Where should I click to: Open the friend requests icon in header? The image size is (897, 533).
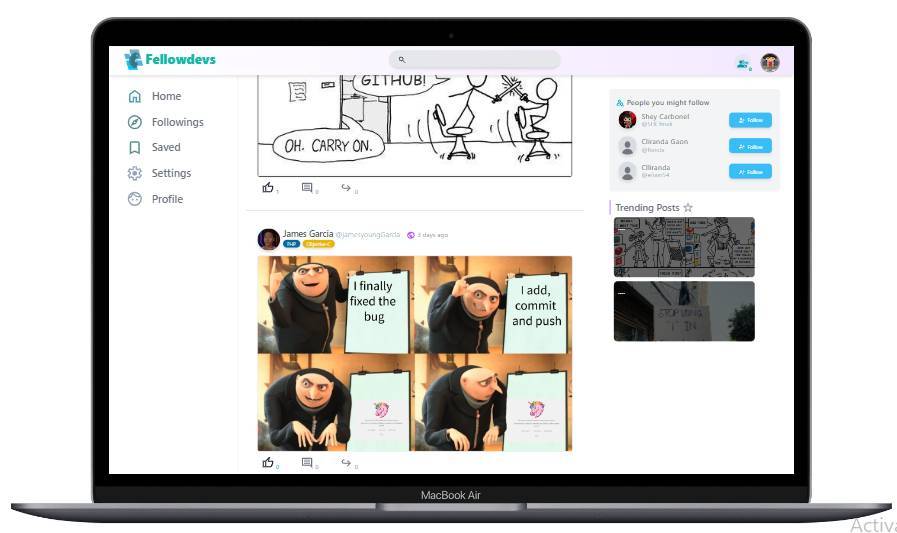743,63
